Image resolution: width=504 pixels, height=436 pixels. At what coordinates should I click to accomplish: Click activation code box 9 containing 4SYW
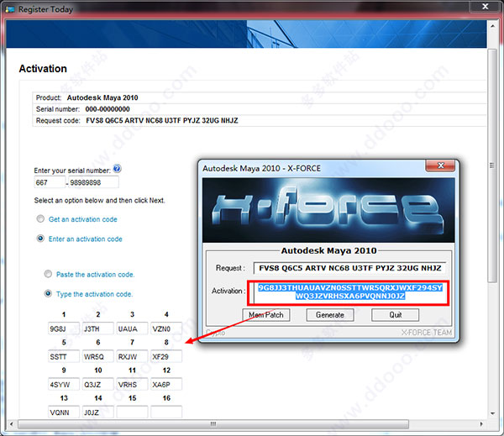64,384
